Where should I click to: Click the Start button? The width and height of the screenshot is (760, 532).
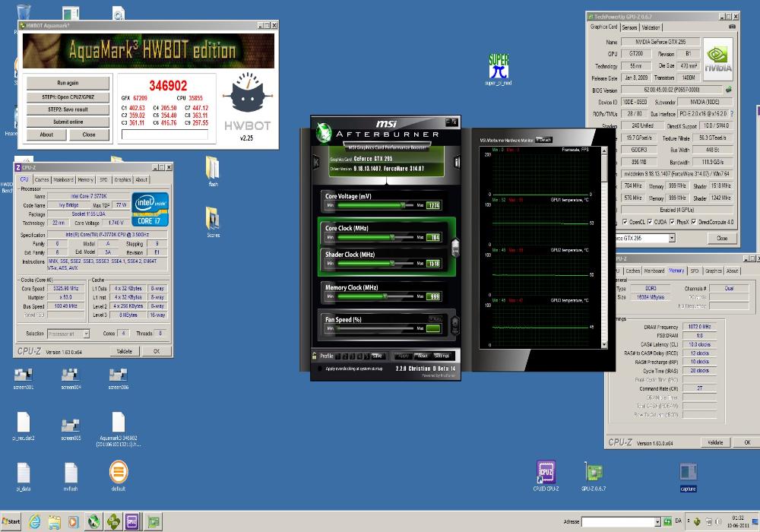pos(11,521)
